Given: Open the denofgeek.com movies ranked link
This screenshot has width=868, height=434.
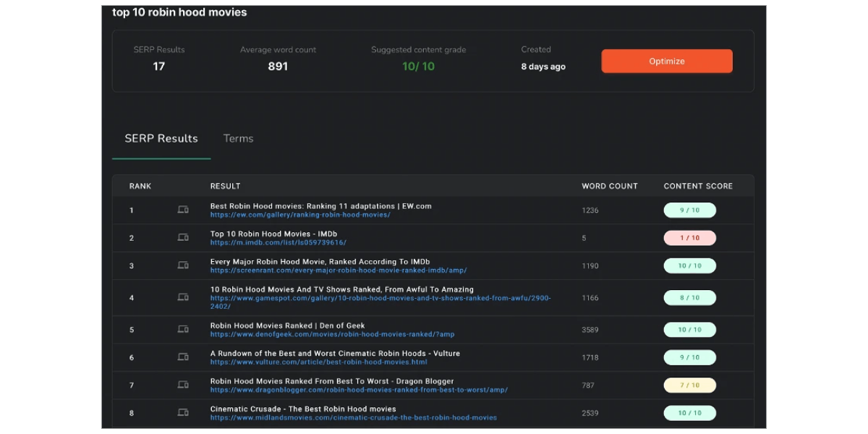Looking at the screenshot, I should coord(332,335).
